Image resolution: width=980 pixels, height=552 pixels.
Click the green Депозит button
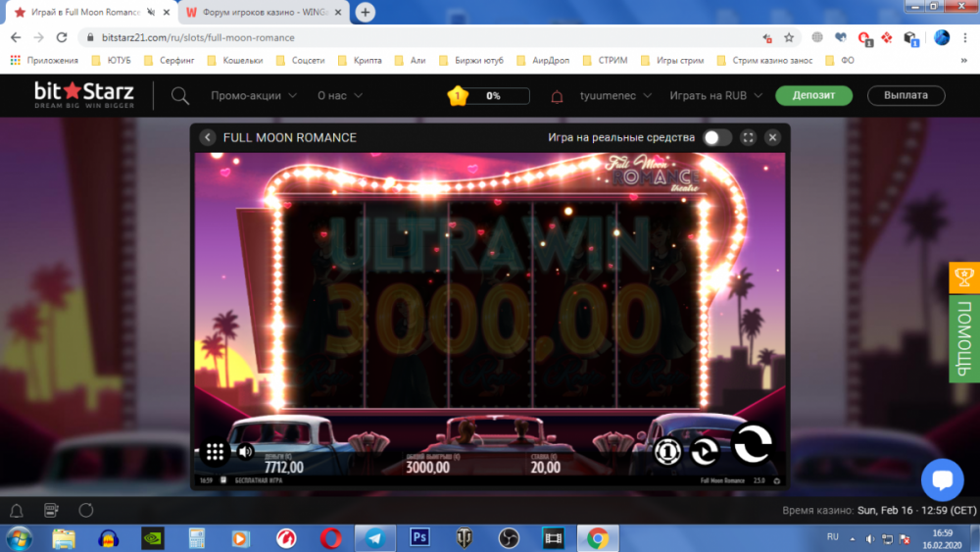813,96
